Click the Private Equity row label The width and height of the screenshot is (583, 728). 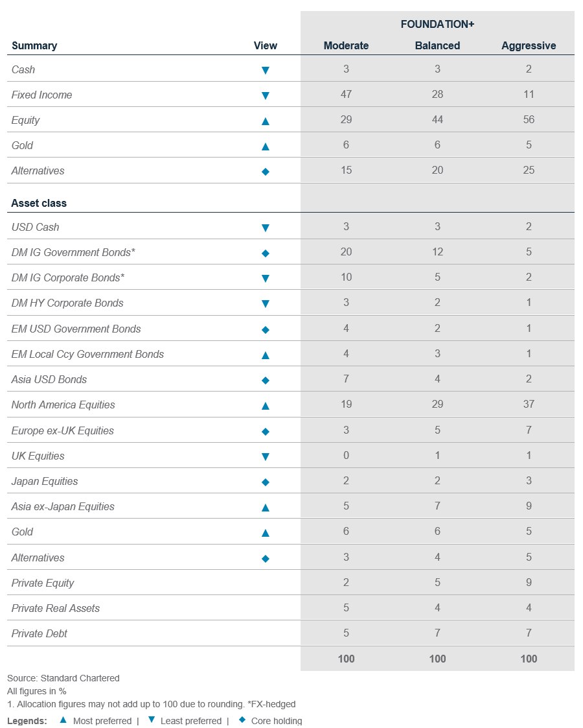point(43,583)
